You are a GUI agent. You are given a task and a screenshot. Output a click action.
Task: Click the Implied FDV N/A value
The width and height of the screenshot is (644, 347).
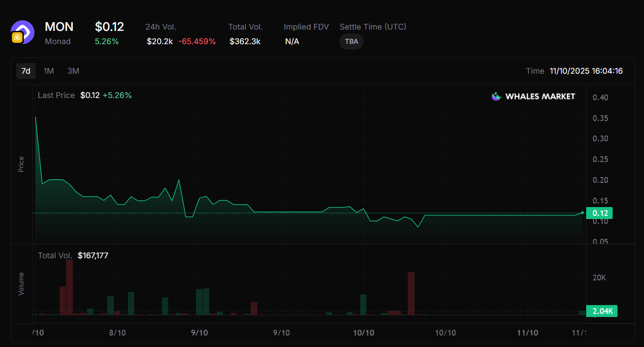292,41
